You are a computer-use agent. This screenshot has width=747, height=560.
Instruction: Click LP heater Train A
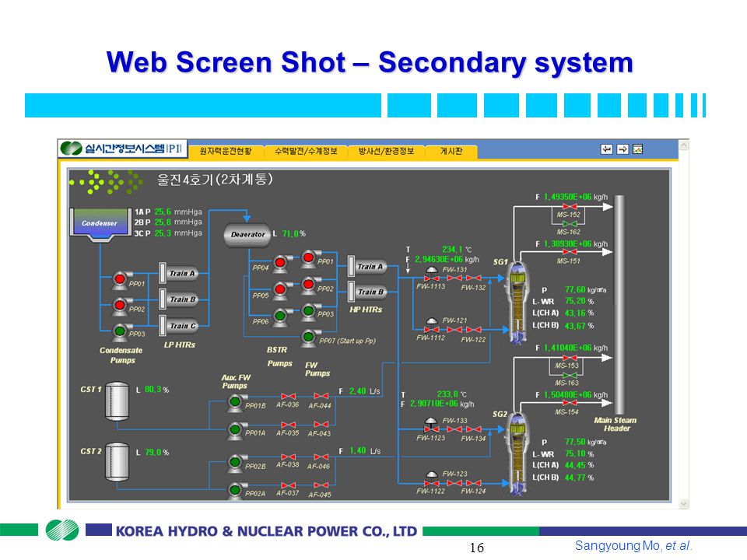pos(179,273)
